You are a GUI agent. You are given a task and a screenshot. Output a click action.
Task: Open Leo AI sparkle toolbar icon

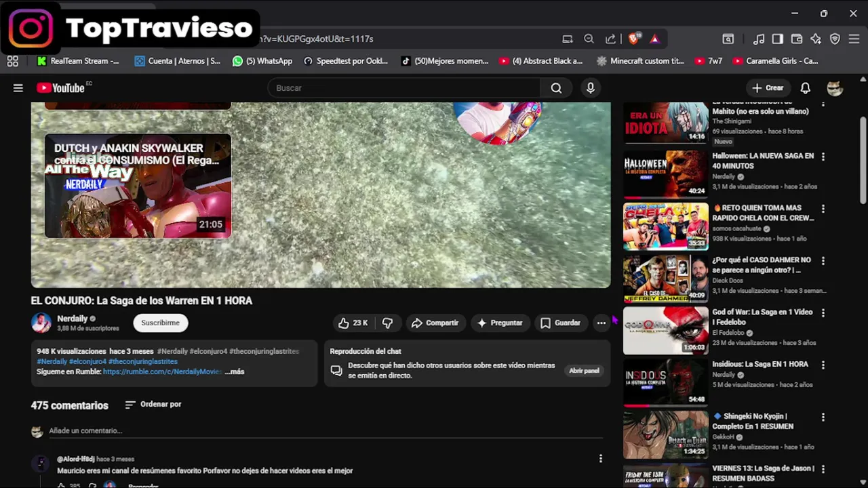point(816,39)
